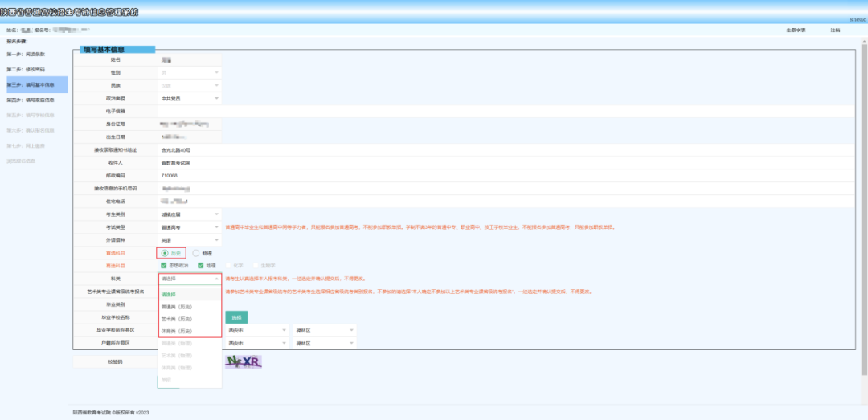
Task: Navigate to 第四步：填写家庭信息
Action: 31,100
